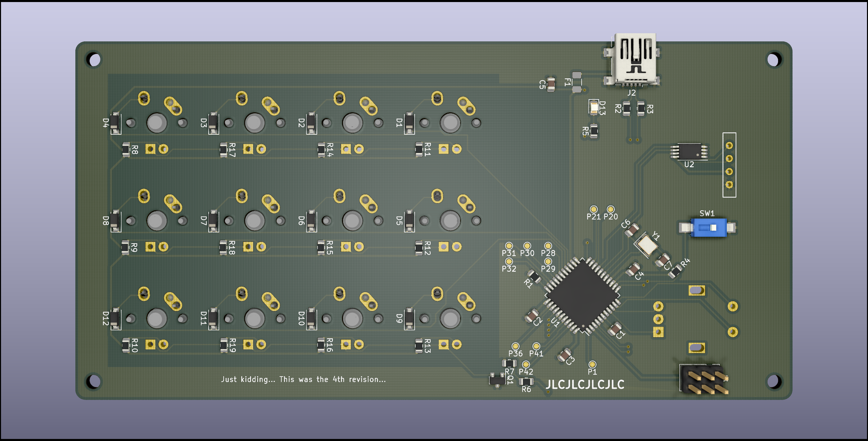
Task: Click resistor R2 below the USB connector
Action: click(x=627, y=109)
